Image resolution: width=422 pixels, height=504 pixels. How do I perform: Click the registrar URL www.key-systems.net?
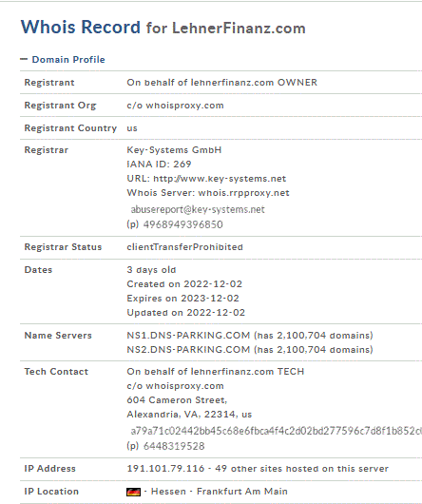[220, 179]
